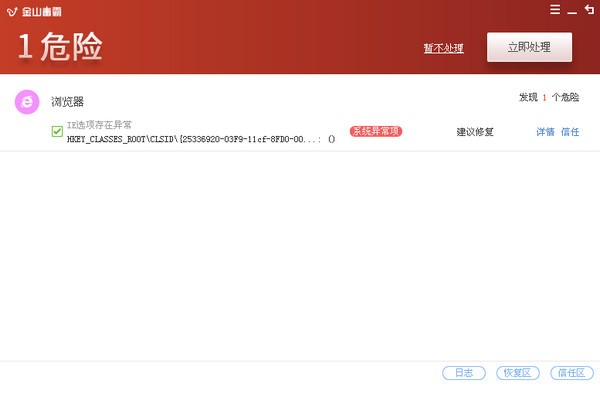
Task: Uncheck the IE选项存在异常 checkbox
Action: click(57, 131)
